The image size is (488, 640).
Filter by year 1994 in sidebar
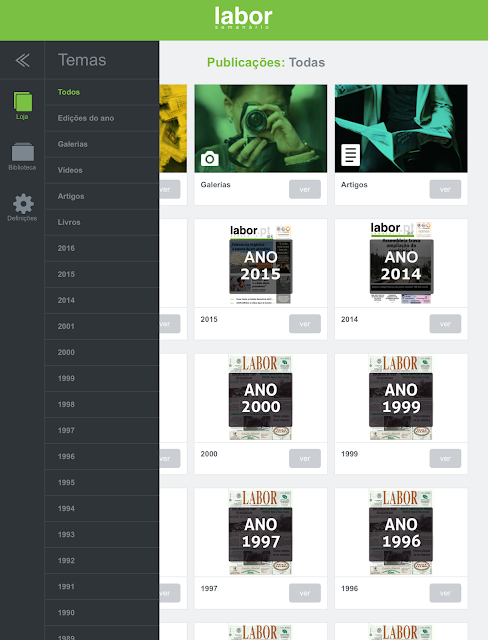[x=102, y=509]
